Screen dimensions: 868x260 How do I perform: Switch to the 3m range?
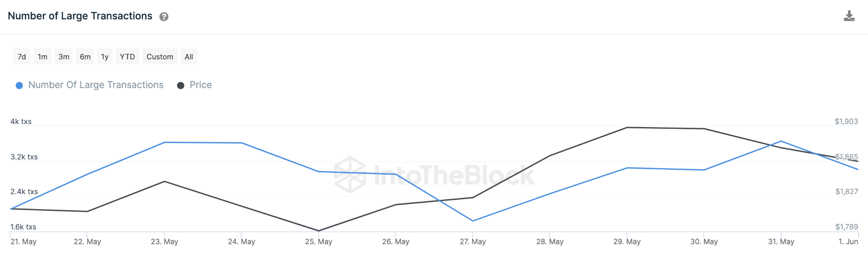click(x=64, y=56)
